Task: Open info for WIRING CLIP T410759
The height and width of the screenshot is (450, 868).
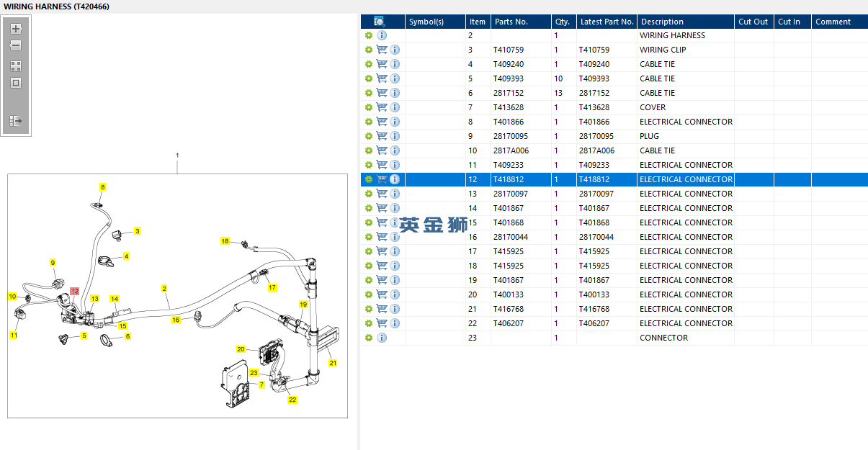Action: pos(395,50)
